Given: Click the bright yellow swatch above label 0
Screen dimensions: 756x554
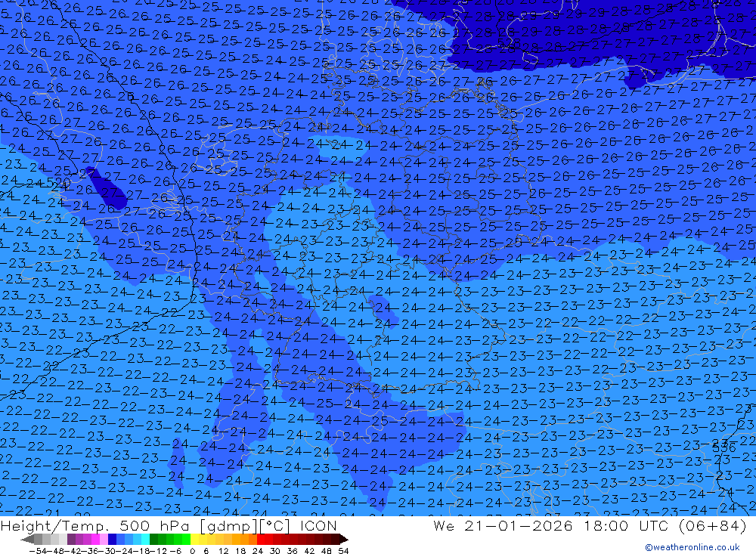Looking at the screenshot, I should pos(195,539).
